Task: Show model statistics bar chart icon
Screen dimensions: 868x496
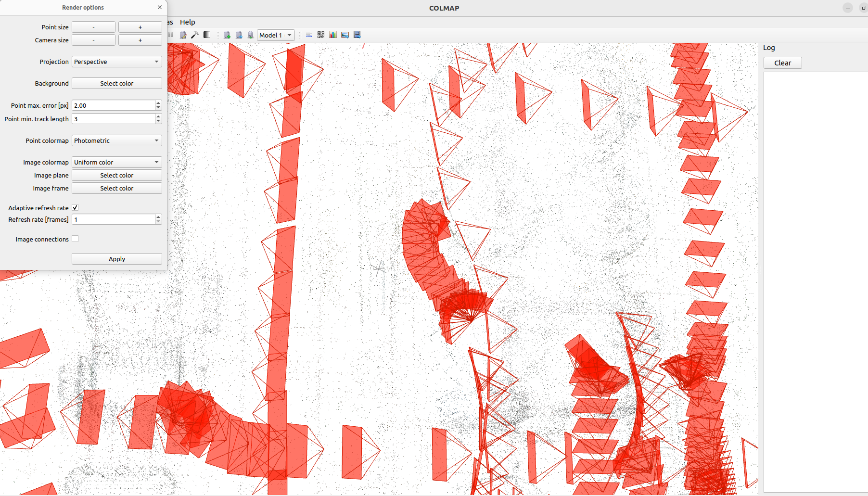Action: [x=333, y=35]
